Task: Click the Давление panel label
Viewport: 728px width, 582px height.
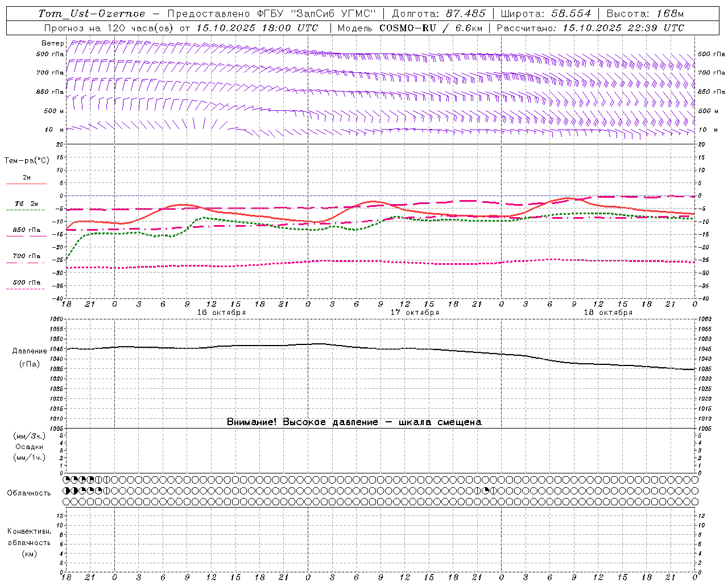Action: tap(30, 351)
